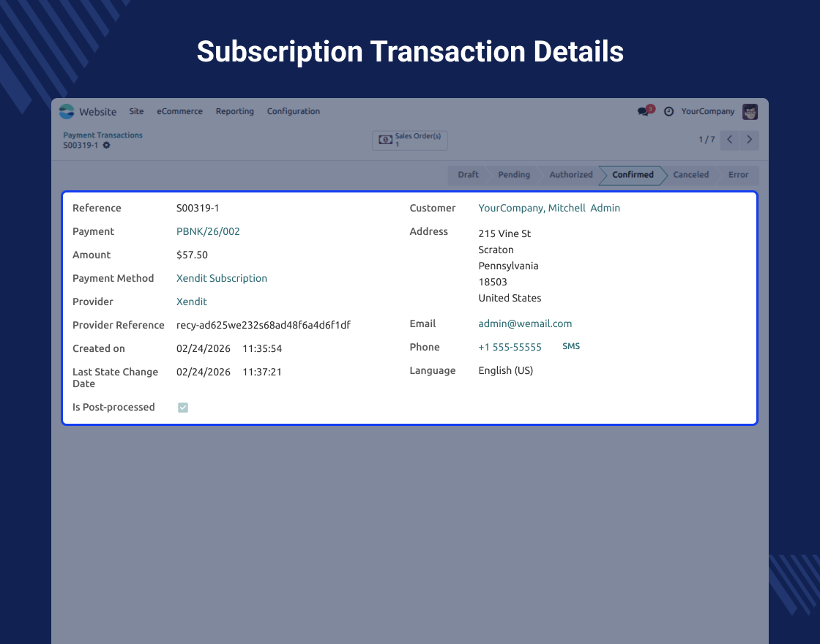Image resolution: width=820 pixels, height=644 pixels.
Task: Click the ZIP code 18503
Action: tap(493, 282)
